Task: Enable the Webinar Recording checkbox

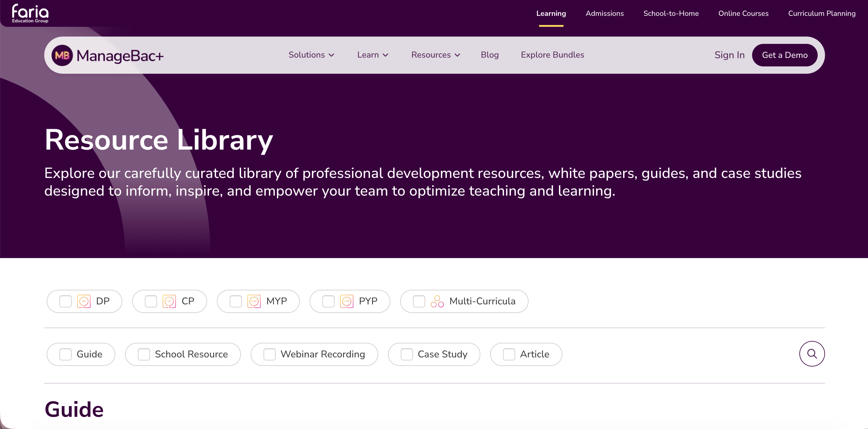Action: pos(269,354)
